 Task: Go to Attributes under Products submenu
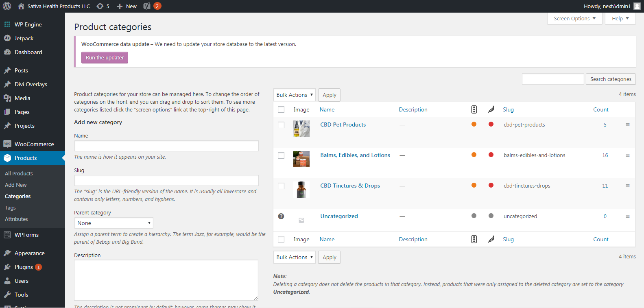tap(16, 219)
